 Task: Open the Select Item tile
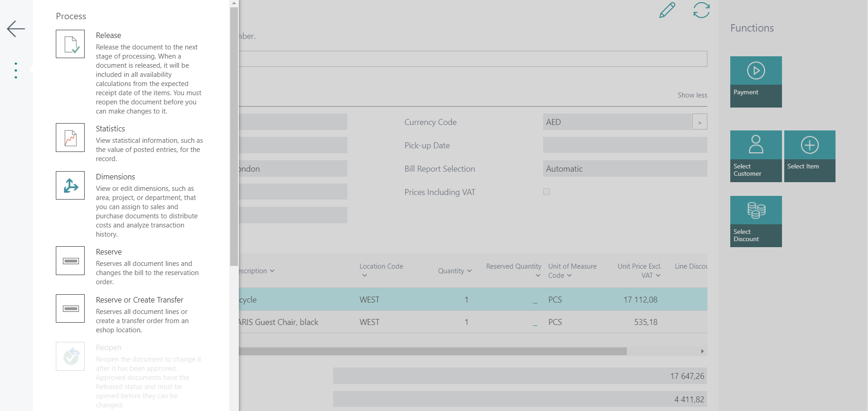(810, 156)
